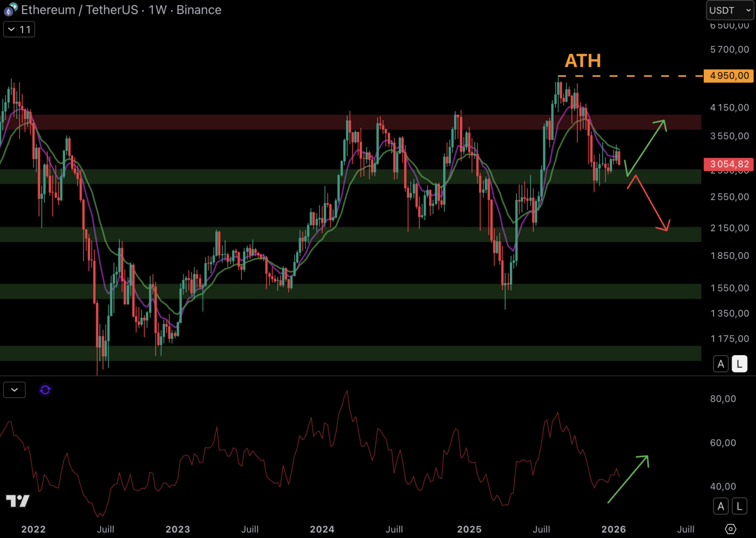Image resolution: width=756 pixels, height=538 pixels.
Task: Open the USDT currency dropdown
Action: tap(730, 10)
